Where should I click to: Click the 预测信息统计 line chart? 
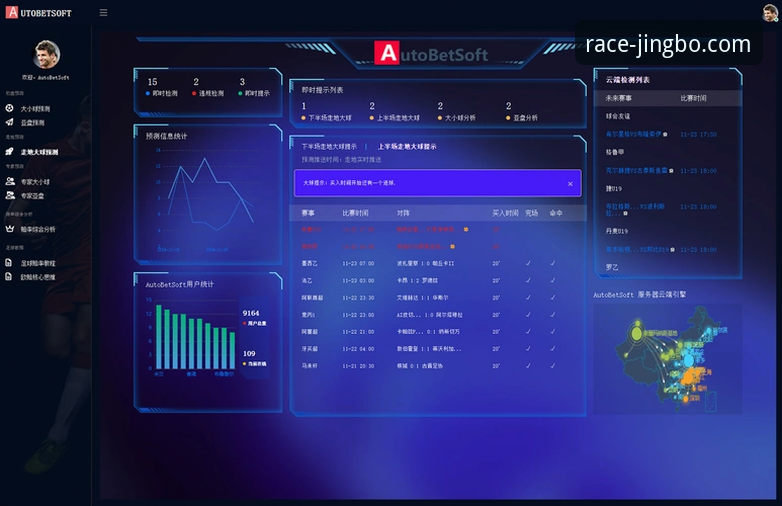pos(205,199)
